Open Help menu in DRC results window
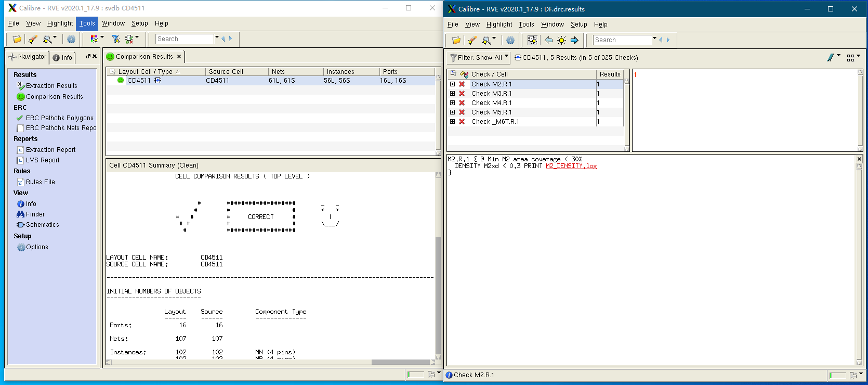This screenshot has height=385, width=868. pos(601,24)
